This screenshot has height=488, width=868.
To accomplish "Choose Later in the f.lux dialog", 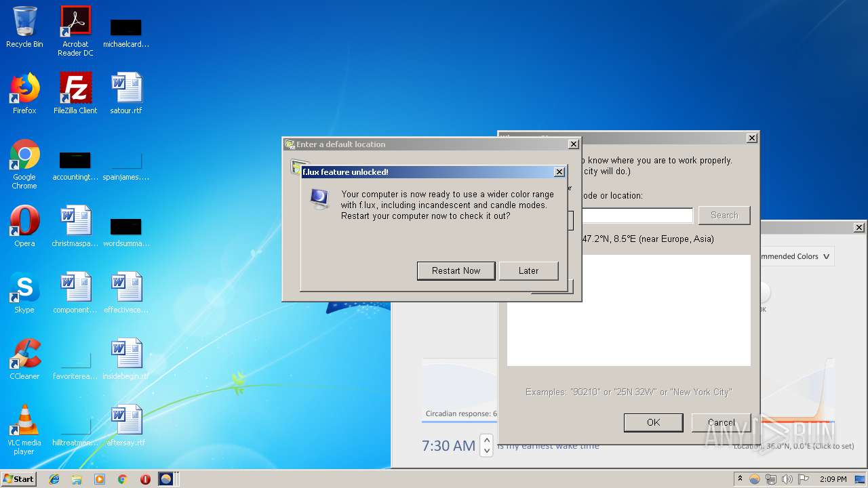I will coord(528,270).
